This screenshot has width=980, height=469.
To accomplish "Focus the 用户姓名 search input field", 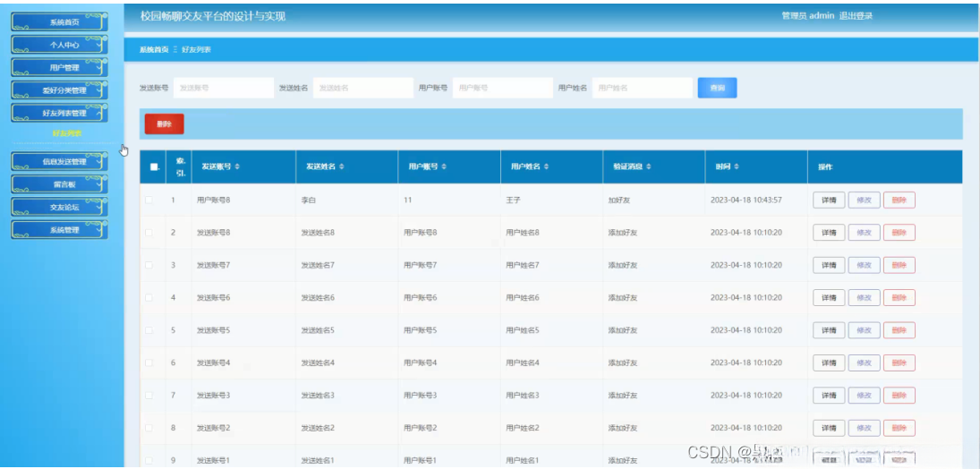I will (643, 89).
